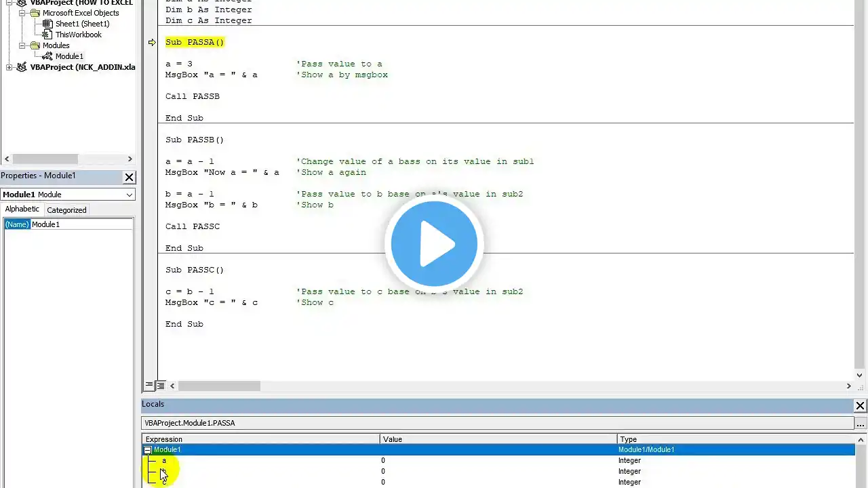Click the Microsoft Excel Objects folder icon
The image size is (868, 488).
tap(35, 13)
